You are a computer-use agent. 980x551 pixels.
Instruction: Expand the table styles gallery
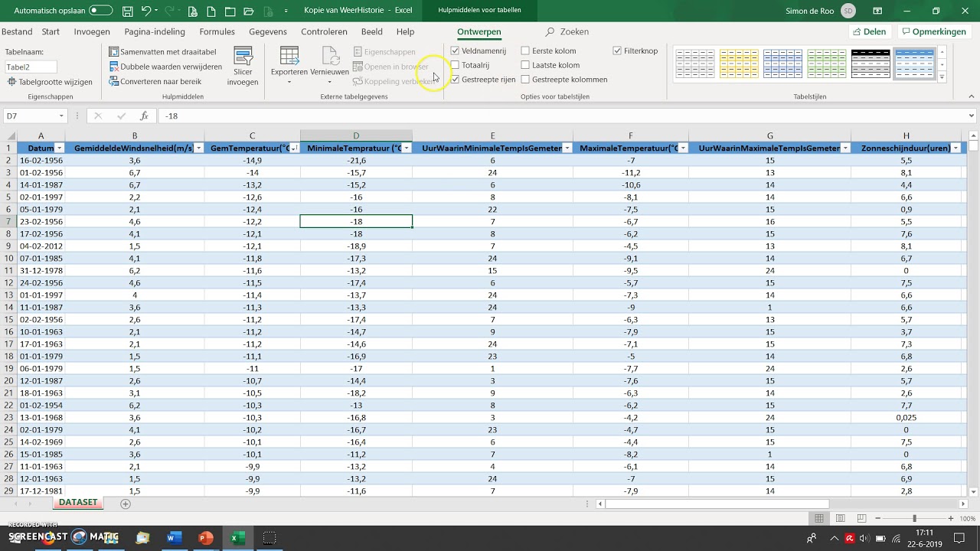(942, 77)
